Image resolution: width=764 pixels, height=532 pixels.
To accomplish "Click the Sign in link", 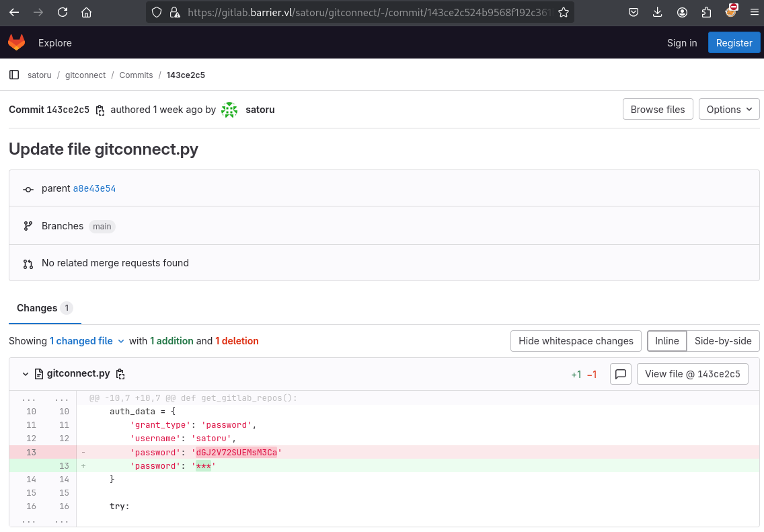I will (682, 43).
